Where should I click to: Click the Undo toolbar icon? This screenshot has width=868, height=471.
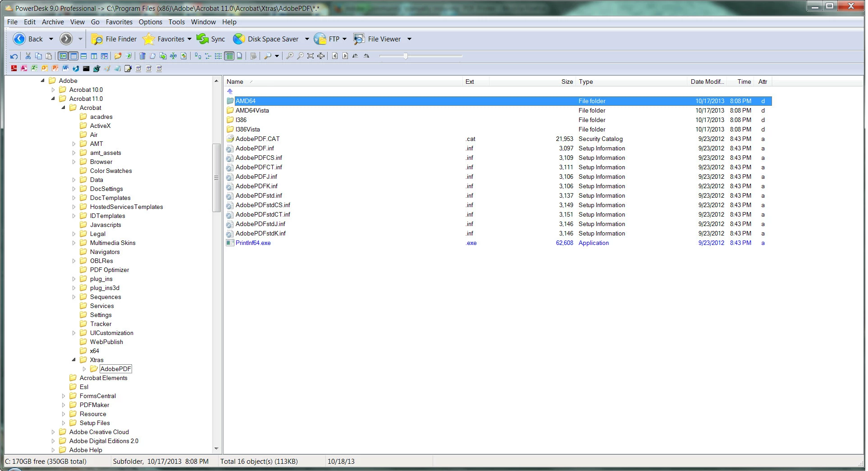(x=14, y=56)
